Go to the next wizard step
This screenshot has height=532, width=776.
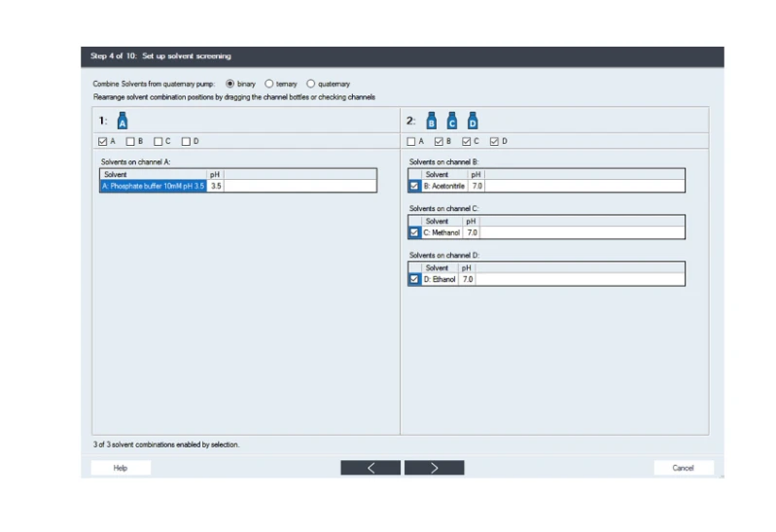tap(435, 468)
